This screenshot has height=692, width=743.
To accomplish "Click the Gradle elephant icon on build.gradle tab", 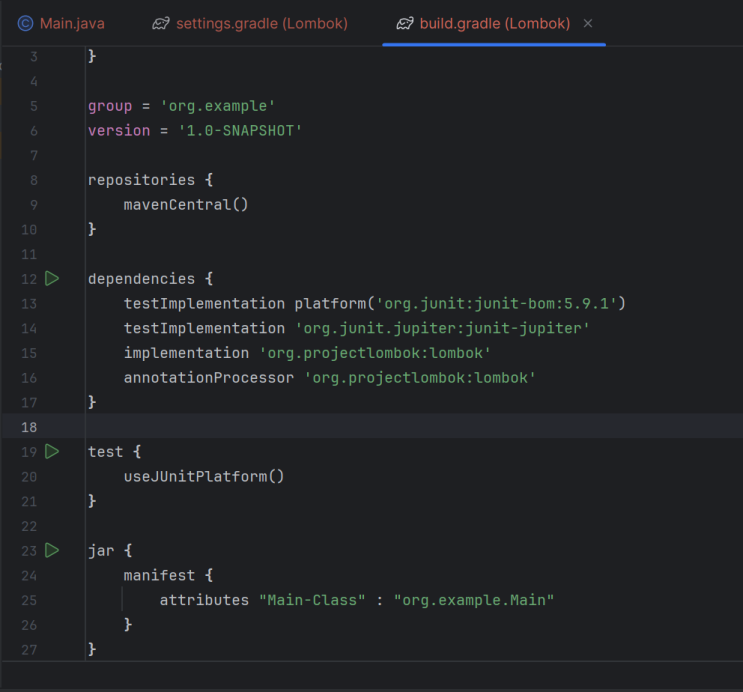I will [x=405, y=23].
